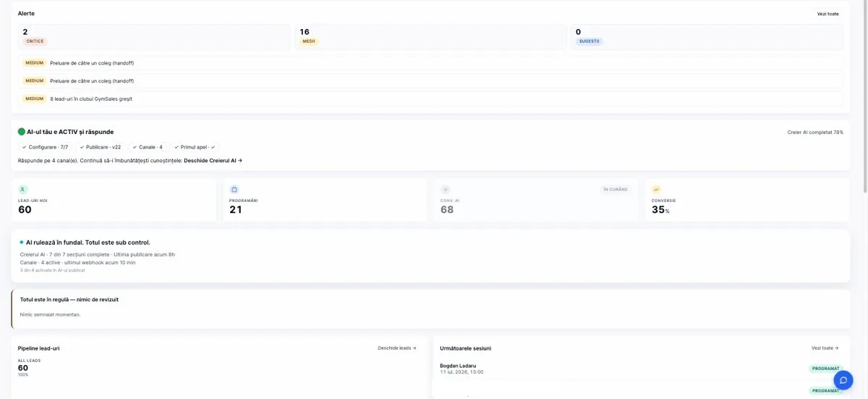Click the Creierul AI 7 din 7 secțiuni line
Viewport: 868px width, 399px height.
(98, 254)
